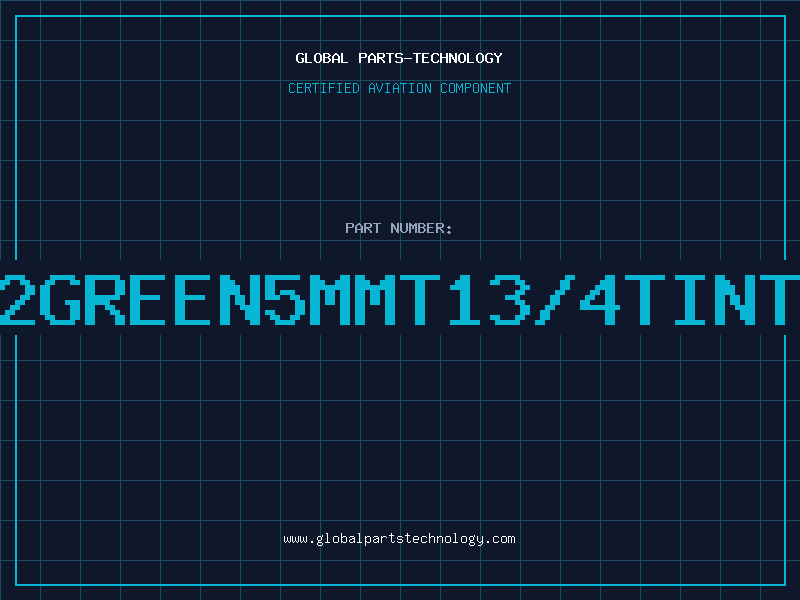Select the word NUMBER: in the label

421,228
